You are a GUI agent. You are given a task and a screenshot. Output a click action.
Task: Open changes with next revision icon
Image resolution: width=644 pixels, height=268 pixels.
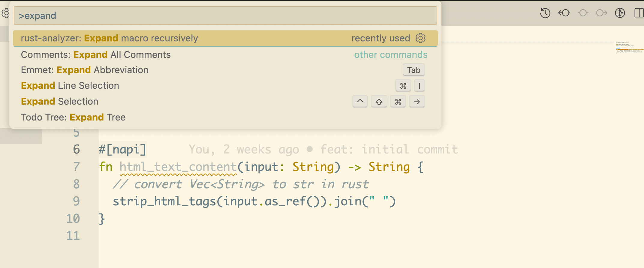[601, 13]
